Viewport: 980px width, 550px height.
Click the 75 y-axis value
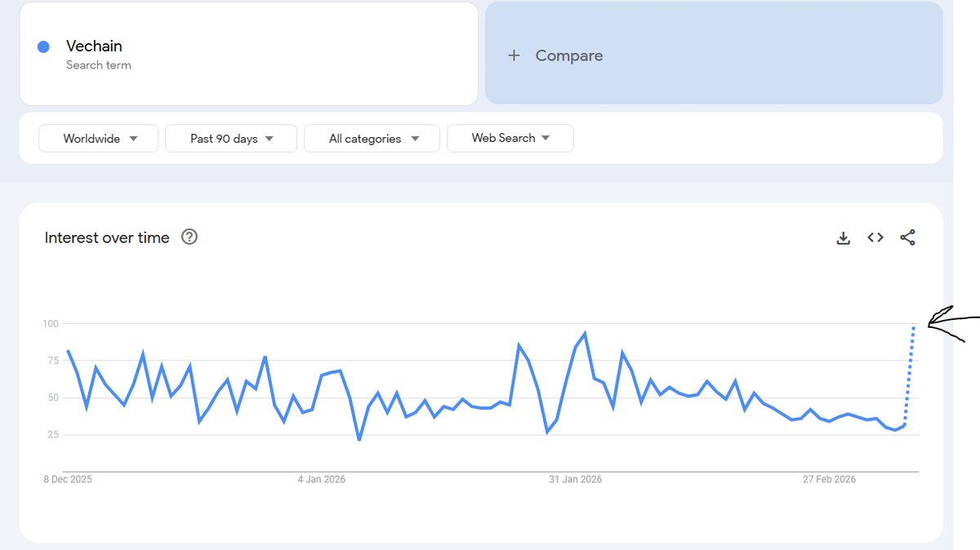pyautogui.click(x=53, y=361)
